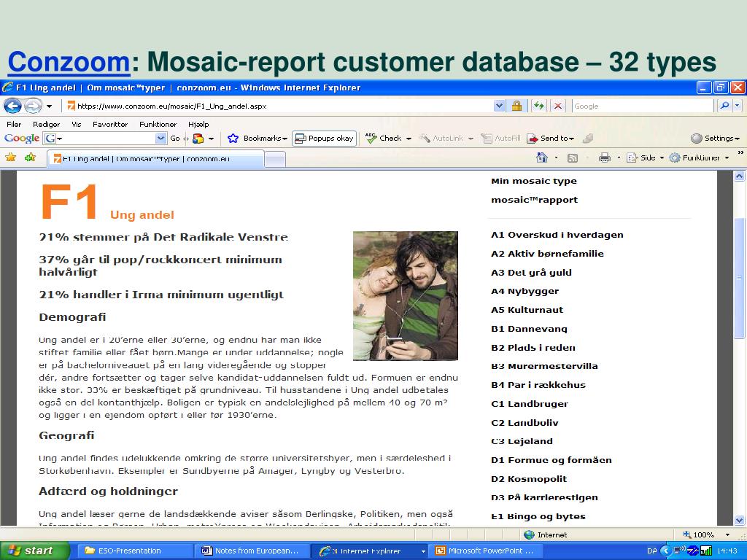747x560 pixels.
Task: Click the Add to Favorites icon
Action: click(x=30, y=157)
